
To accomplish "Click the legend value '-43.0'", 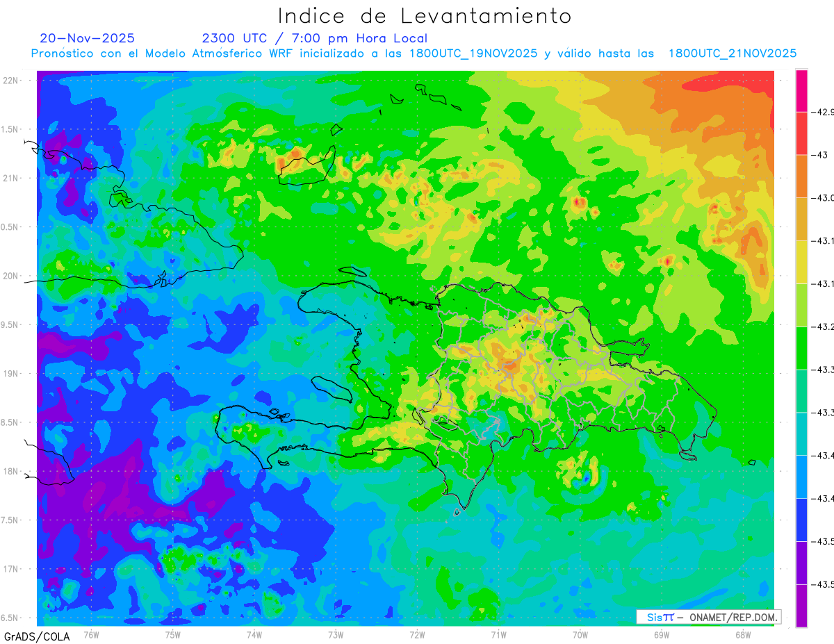I will coord(823,198).
